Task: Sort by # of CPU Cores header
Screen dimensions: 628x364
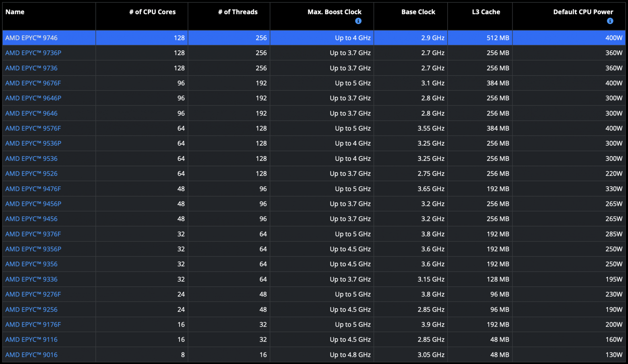Action: 153,12
